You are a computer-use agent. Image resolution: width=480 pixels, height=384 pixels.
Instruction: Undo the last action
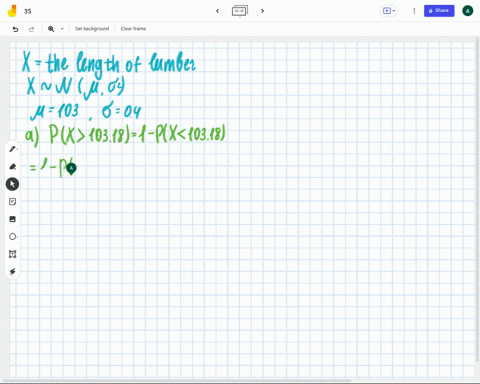pos(15,29)
